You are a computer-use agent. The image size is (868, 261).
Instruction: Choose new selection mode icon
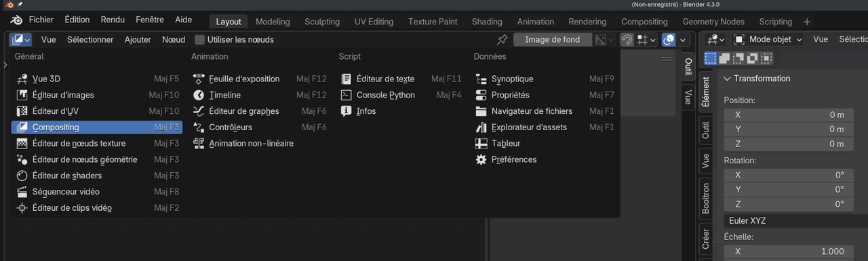711,58
